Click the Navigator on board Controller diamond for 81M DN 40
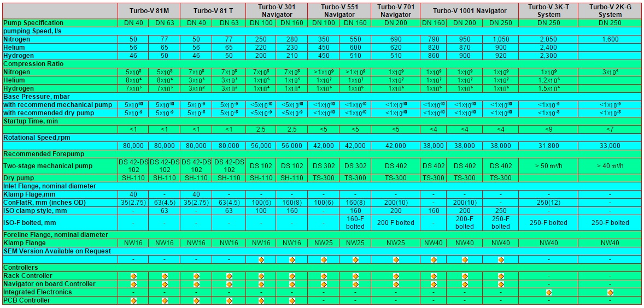Image resolution: width=644 pixels, height=308 pixels. click(133, 284)
